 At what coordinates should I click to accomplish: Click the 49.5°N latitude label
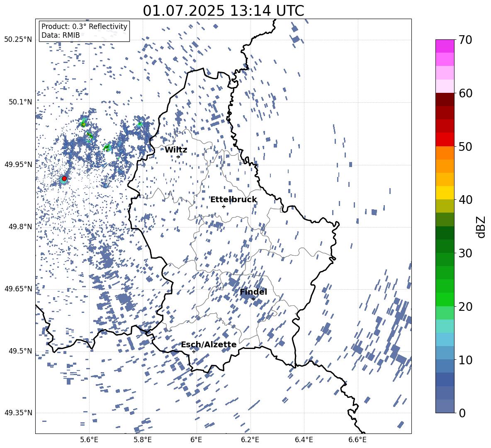point(21,351)
